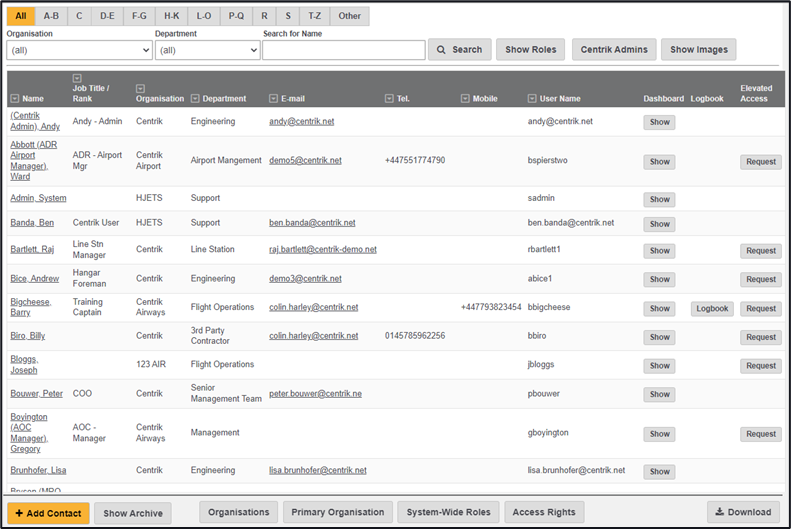Image resolution: width=791 pixels, height=529 pixels.
Task: Toggle the Show Roles button
Action: 530,50
